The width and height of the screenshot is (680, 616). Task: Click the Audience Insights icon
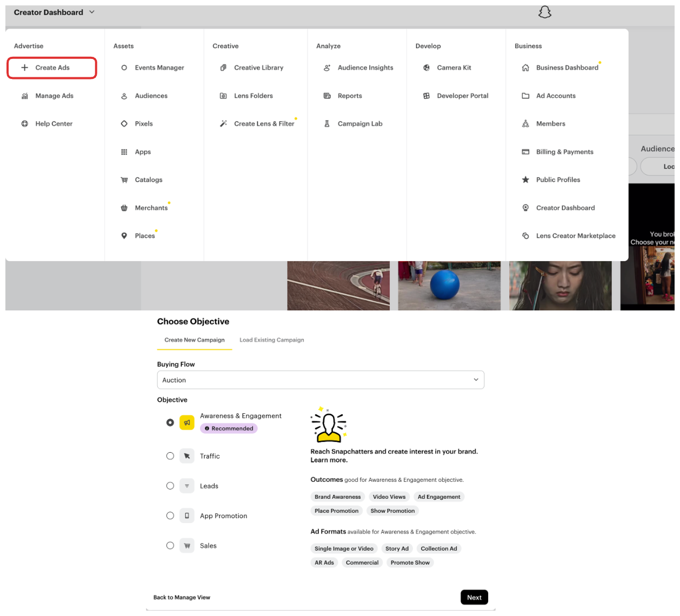pos(327,68)
